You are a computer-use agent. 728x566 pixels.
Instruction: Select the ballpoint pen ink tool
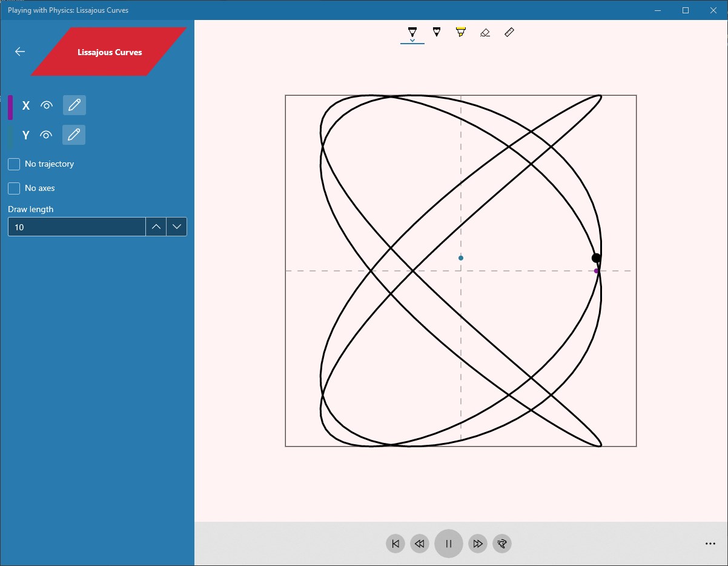412,33
